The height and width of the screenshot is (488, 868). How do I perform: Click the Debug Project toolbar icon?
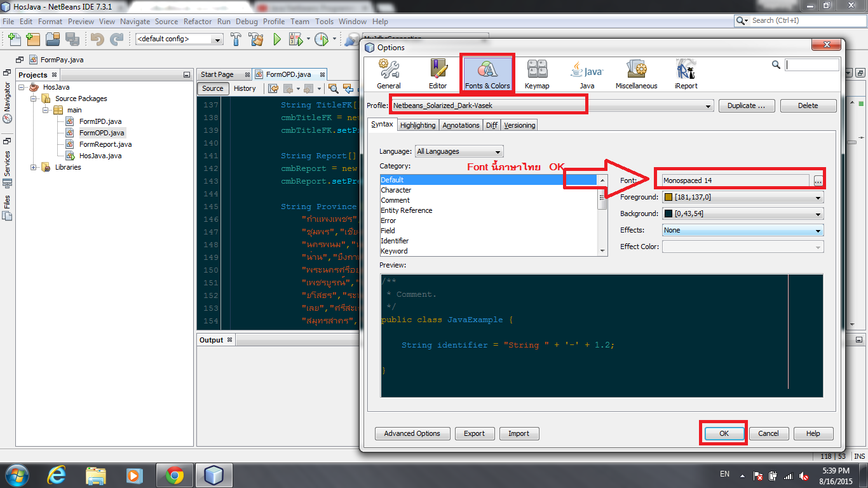point(295,39)
